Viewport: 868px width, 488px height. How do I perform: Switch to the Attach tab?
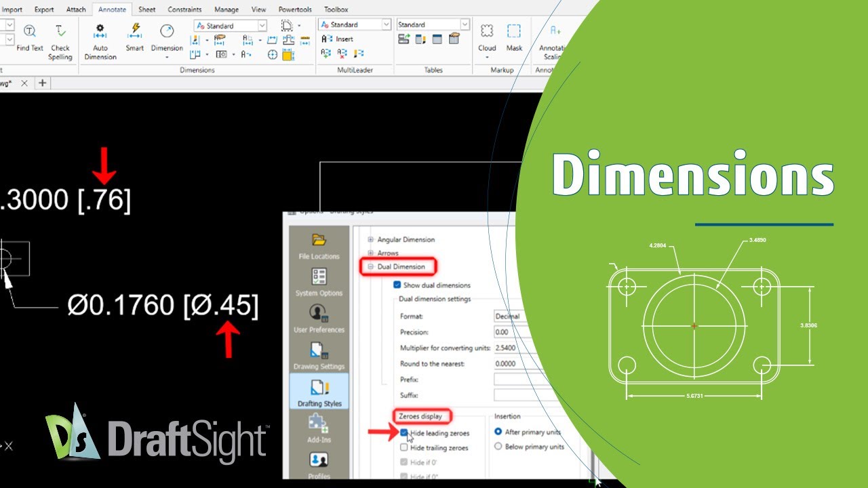(76, 9)
